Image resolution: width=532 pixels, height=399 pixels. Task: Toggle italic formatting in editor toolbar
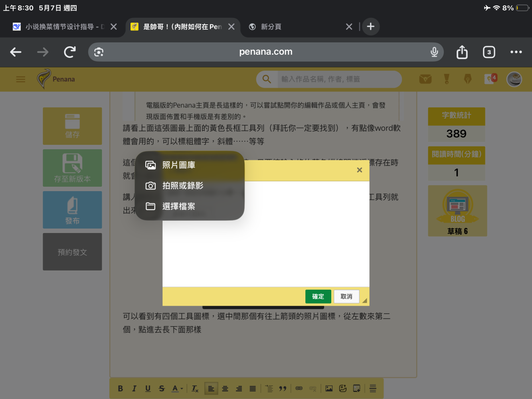coord(134,388)
